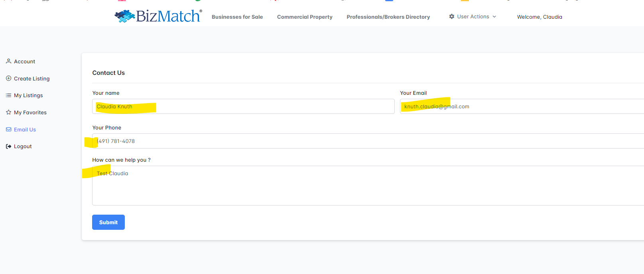Click the Email Us envelope icon
Viewport: 644px width, 274px height.
[x=8, y=129]
